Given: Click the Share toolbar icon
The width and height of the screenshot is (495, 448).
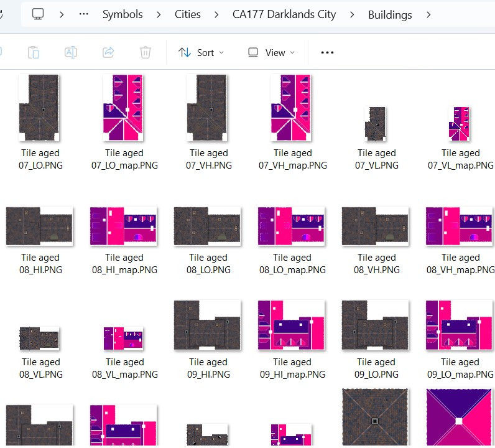Looking at the screenshot, I should pyautogui.click(x=108, y=52).
